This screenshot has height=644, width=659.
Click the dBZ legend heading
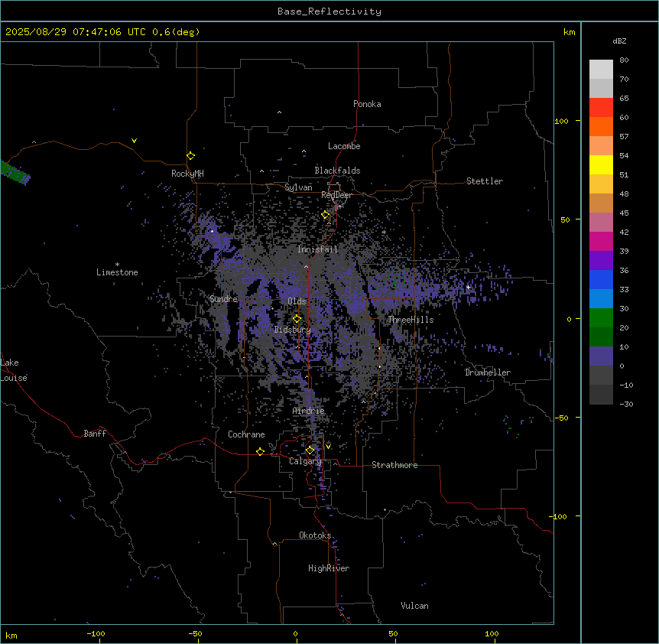[x=619, y=41]
